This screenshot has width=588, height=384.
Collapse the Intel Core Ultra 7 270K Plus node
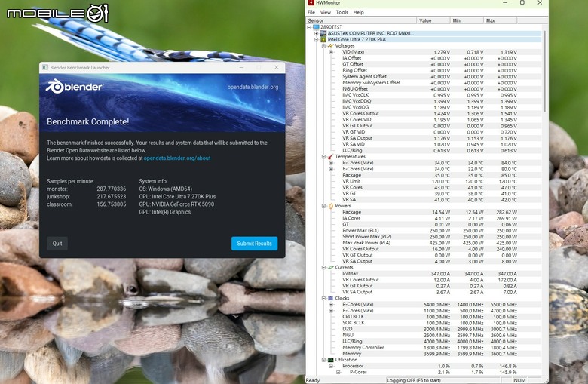tap(316, 39)
